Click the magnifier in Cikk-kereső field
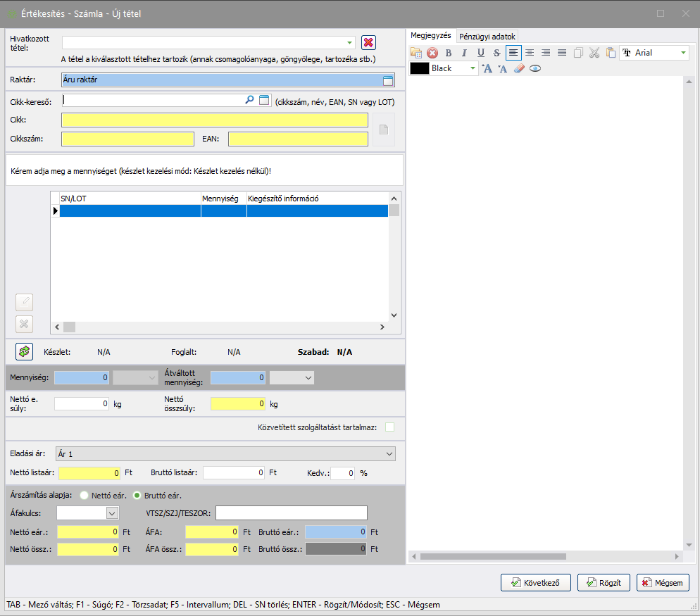Image resolution: width=700 pixels, height=616 pixels. click(x=249, y=101)
